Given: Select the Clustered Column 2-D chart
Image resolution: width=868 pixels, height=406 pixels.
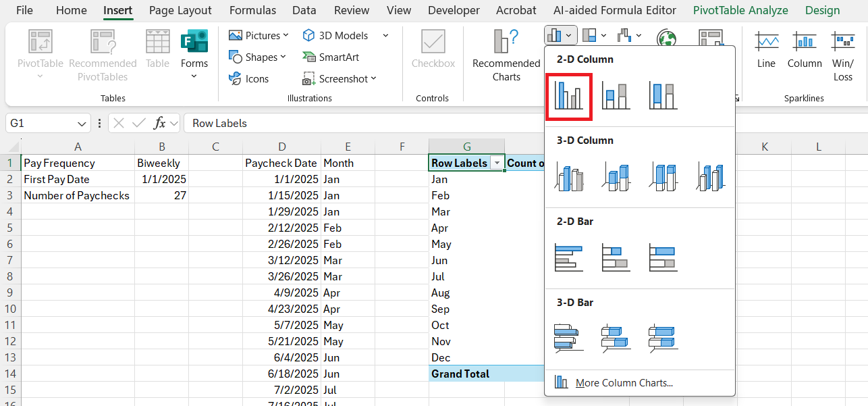Looking at the screenshot, I should [x=568, y=97].
